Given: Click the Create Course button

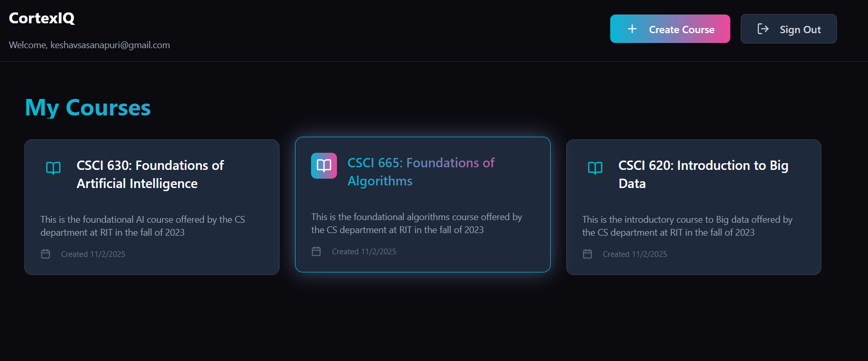Looking at the screenshot, I should (670, 29).
